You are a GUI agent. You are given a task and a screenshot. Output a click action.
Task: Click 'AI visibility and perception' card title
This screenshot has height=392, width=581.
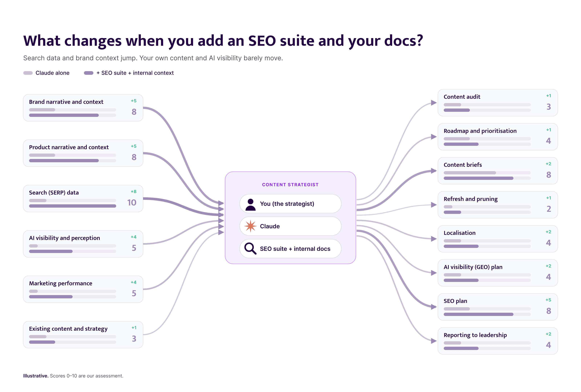(64, 238)
